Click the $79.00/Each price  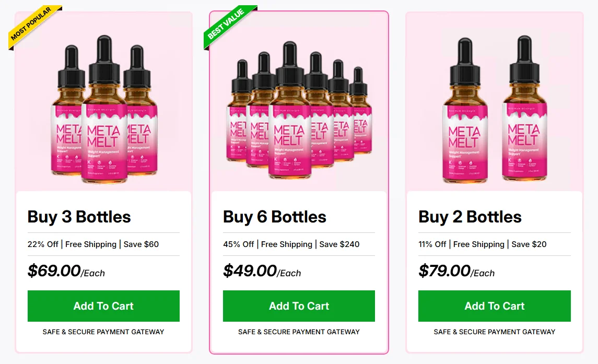point(456,271)
